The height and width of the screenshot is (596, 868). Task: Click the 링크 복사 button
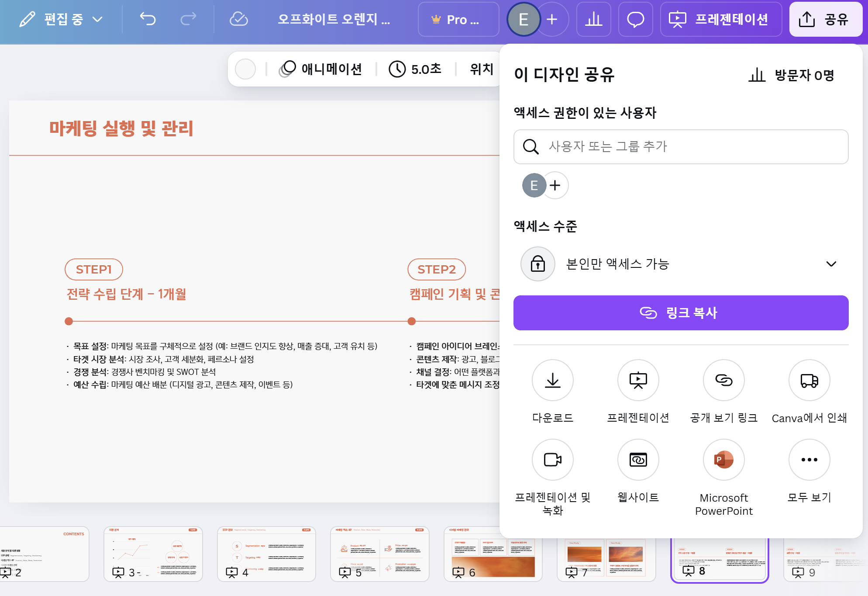click(681, 313)
